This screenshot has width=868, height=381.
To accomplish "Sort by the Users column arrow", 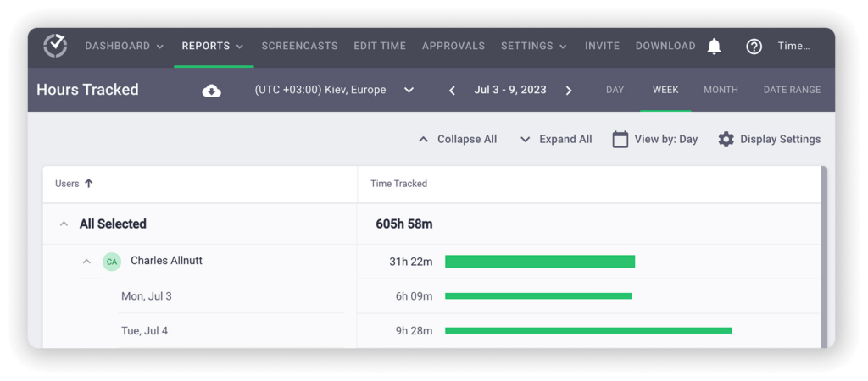I will [x=88, y=184].
